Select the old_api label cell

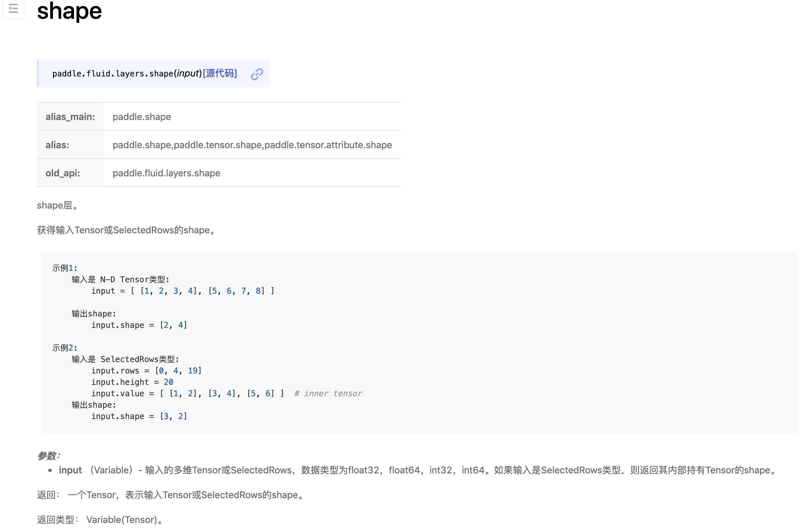pos(63,173)
